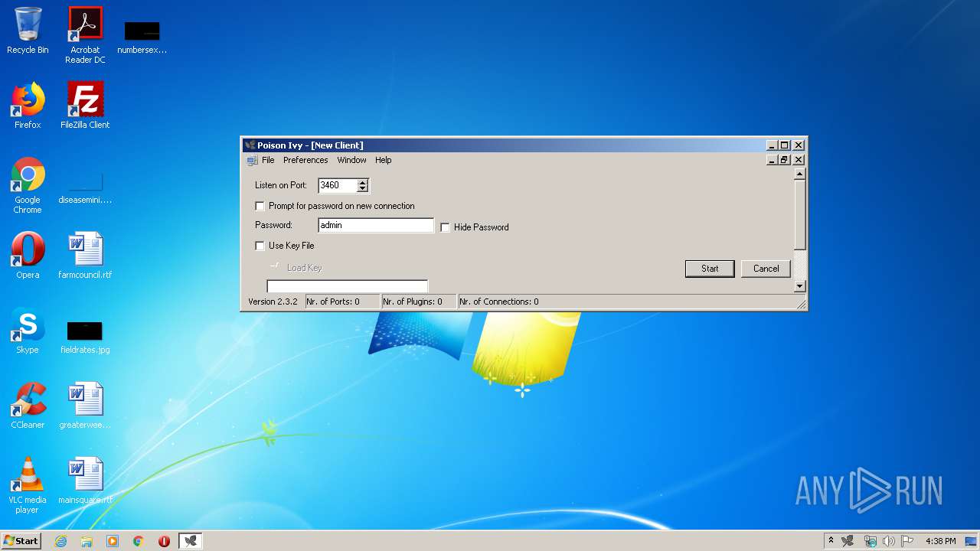Click Poison Ivy title bar icon
980x551 pixels.
point(250,145)
